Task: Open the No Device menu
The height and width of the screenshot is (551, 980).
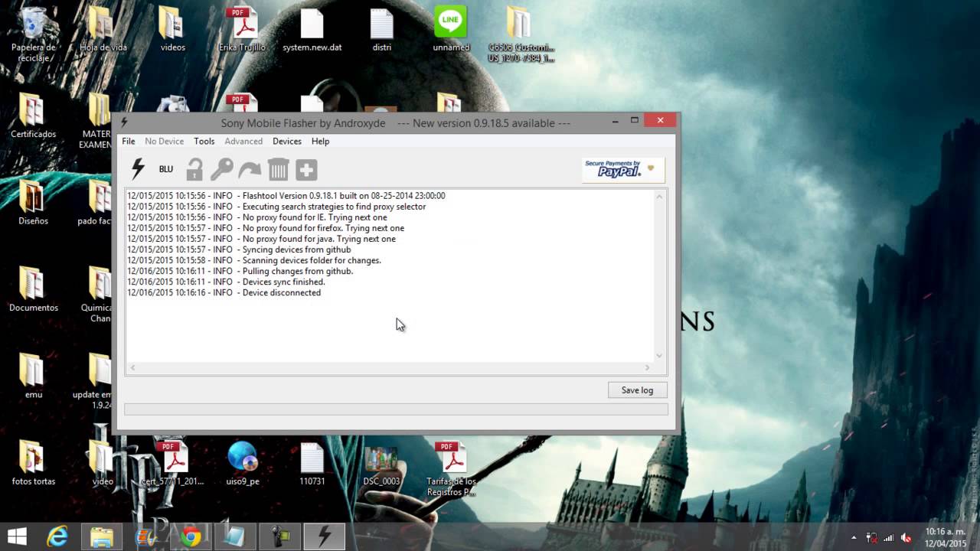Action: pos(165,142)
